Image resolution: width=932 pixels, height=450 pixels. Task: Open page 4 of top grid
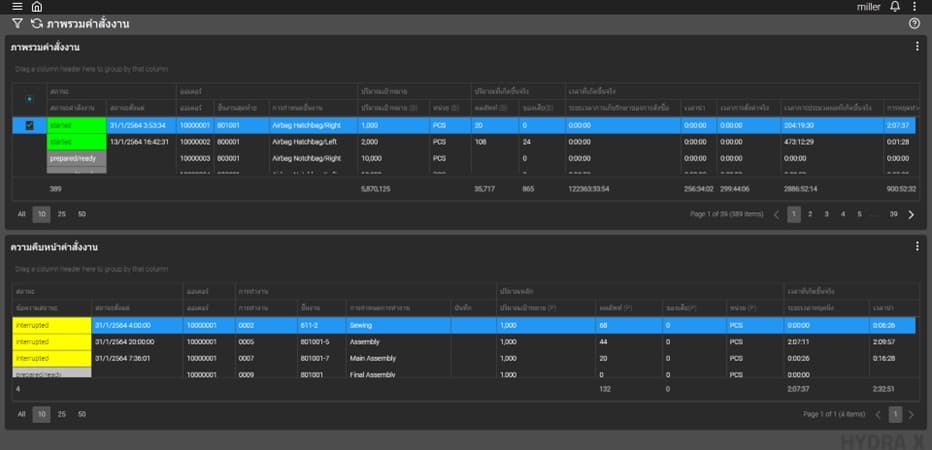point(843,215)
